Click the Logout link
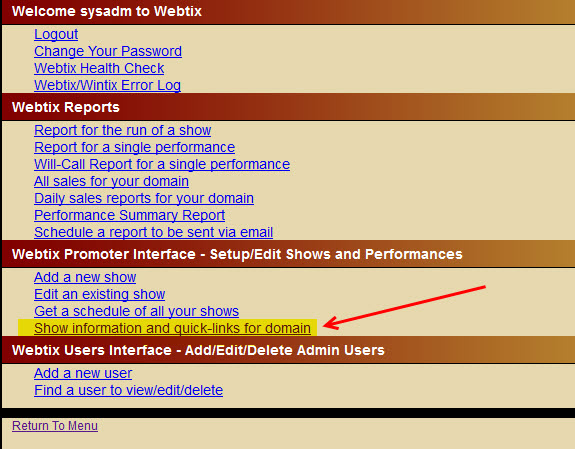This screenshot has width=575, height=449. click(56, 34)
